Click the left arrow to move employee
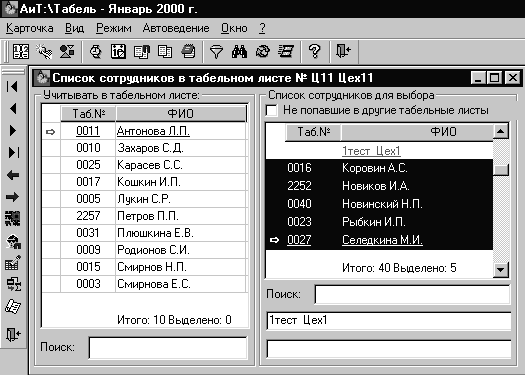 pyautogui.click(x=13, y=175)
